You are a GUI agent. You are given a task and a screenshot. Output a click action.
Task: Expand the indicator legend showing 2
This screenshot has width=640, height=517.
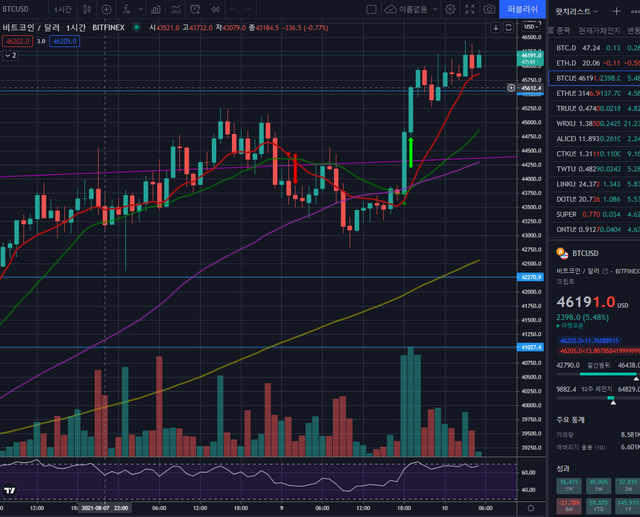click(11, 55)
